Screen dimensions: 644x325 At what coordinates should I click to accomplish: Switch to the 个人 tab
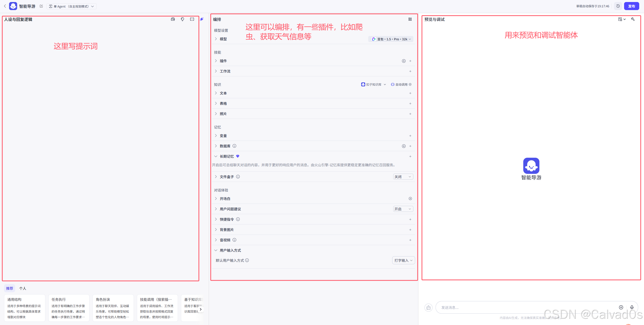23,288
